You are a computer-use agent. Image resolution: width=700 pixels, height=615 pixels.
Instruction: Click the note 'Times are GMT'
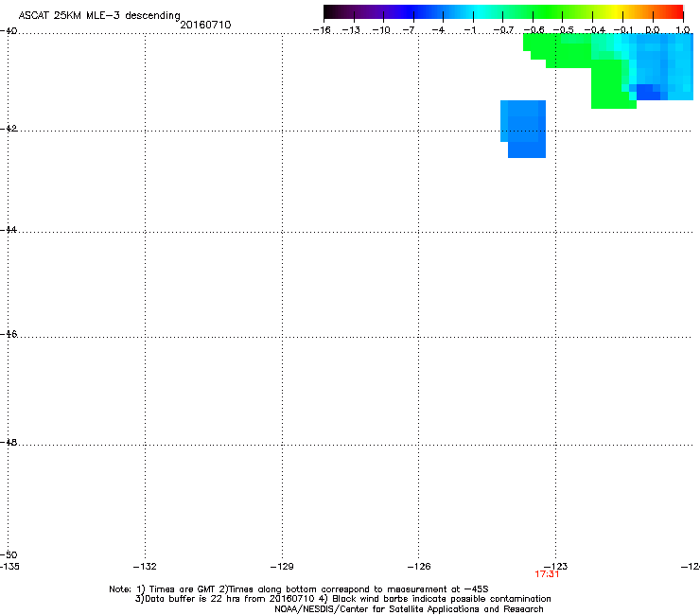(183, 589)
